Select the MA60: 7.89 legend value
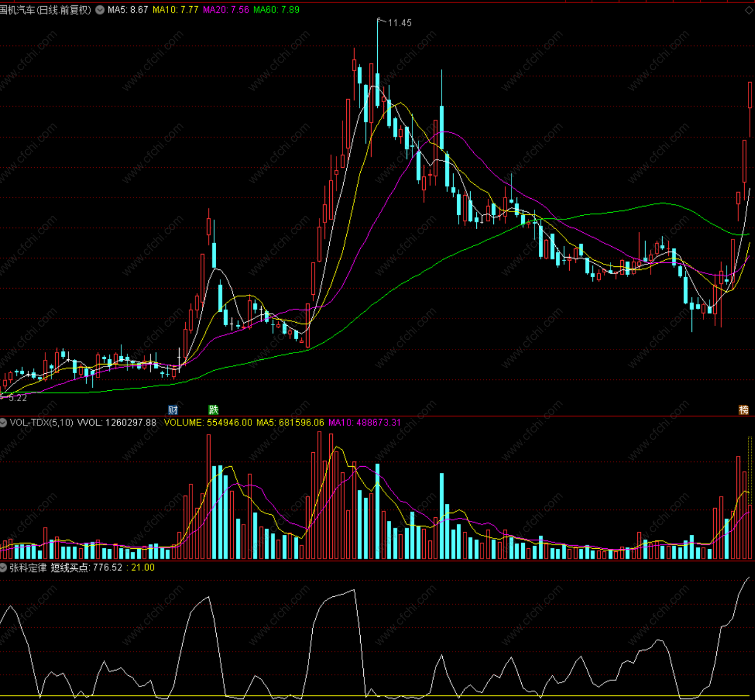 pos(276,10)
